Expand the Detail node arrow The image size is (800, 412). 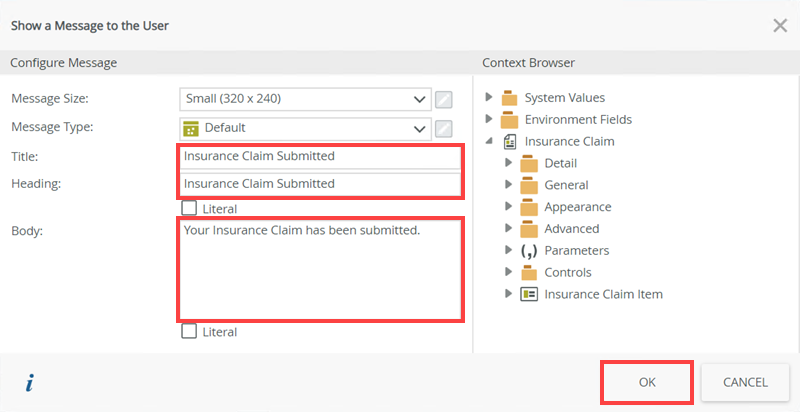click(508, 163)
